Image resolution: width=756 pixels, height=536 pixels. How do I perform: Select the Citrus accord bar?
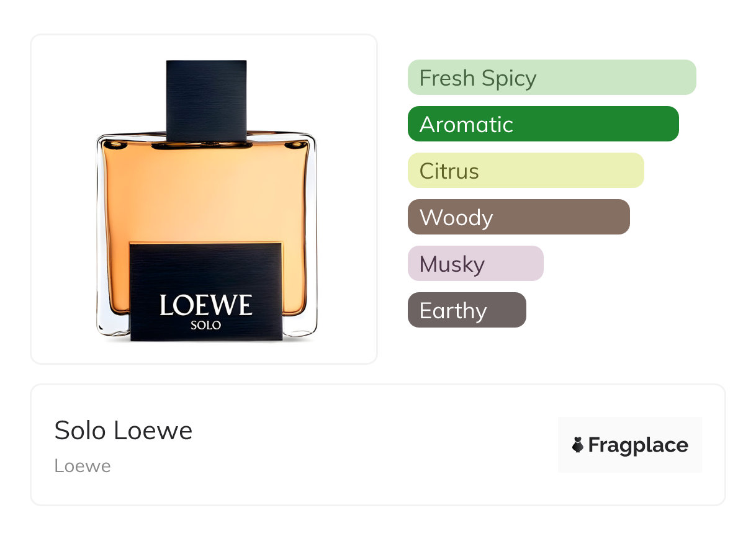tap(526, 171)
